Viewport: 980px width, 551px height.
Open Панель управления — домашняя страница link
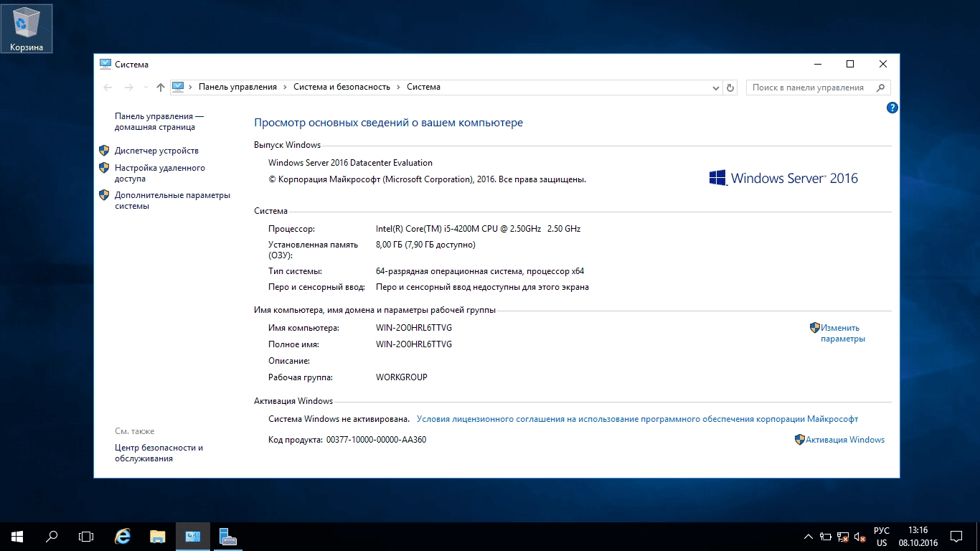pyautogui.click(x=159, y=121)
